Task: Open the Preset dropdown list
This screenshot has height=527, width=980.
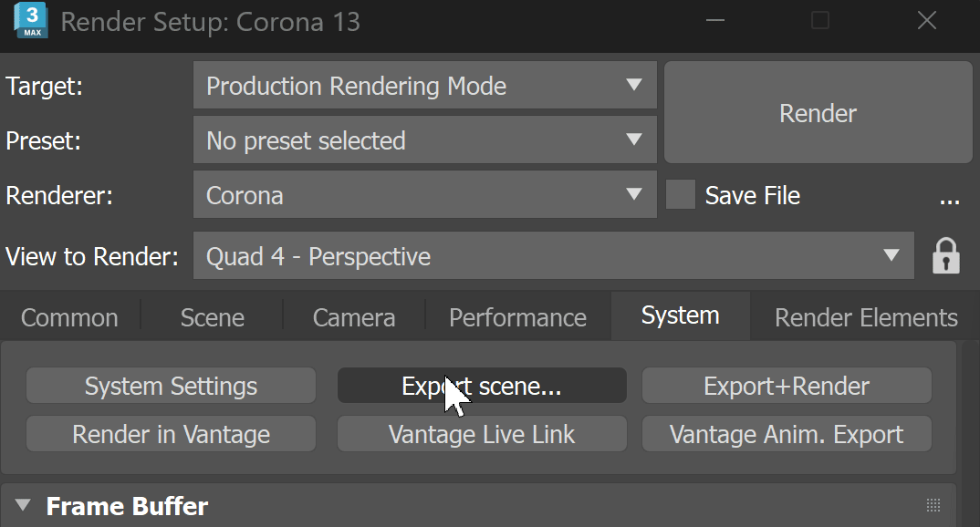Action: tap(425, 139)
